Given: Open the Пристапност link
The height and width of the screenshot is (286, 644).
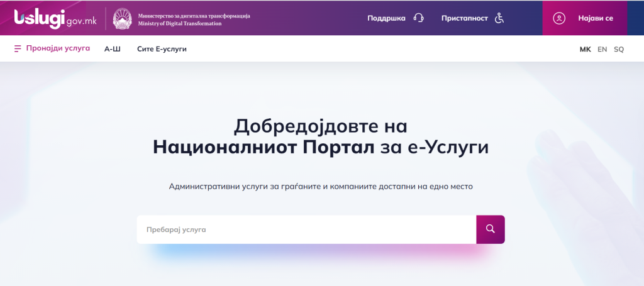Looking at the screenshot, I should [x=465, y=18].
